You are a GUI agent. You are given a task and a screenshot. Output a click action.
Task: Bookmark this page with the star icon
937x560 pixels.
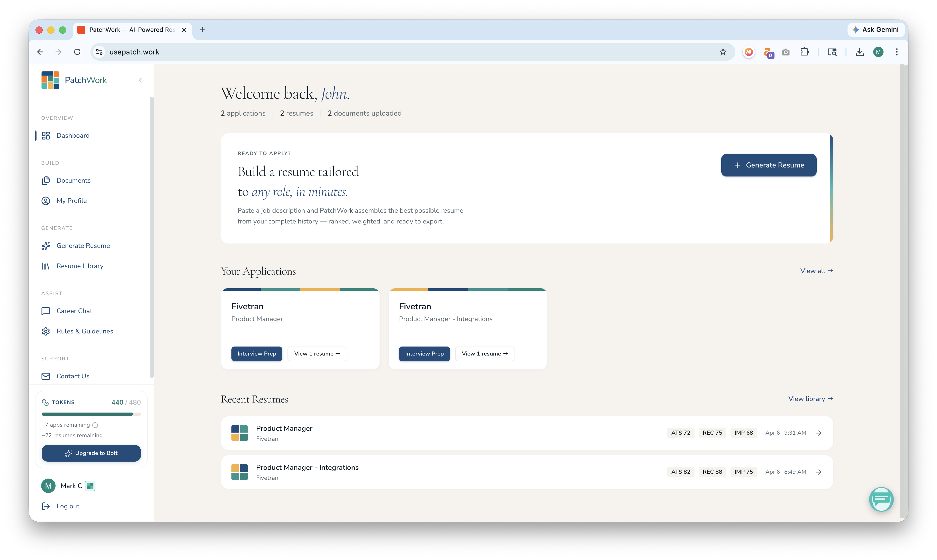(723, 52)
